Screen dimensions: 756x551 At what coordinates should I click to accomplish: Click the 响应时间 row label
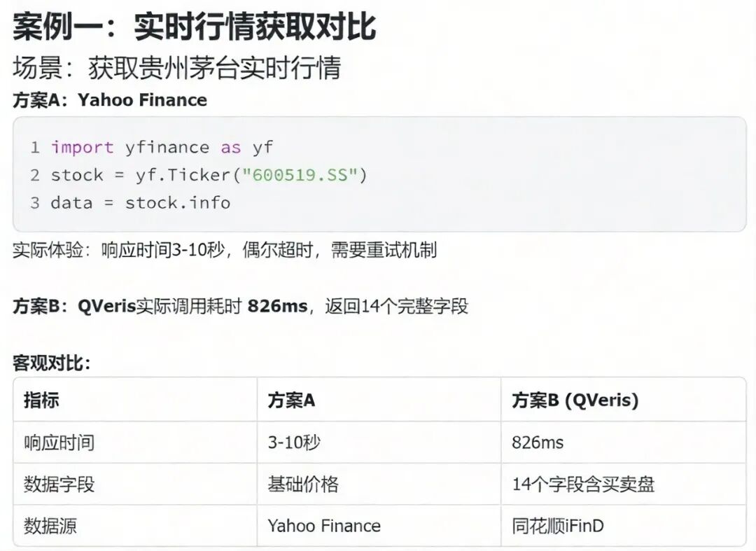(x=59, y=442)
